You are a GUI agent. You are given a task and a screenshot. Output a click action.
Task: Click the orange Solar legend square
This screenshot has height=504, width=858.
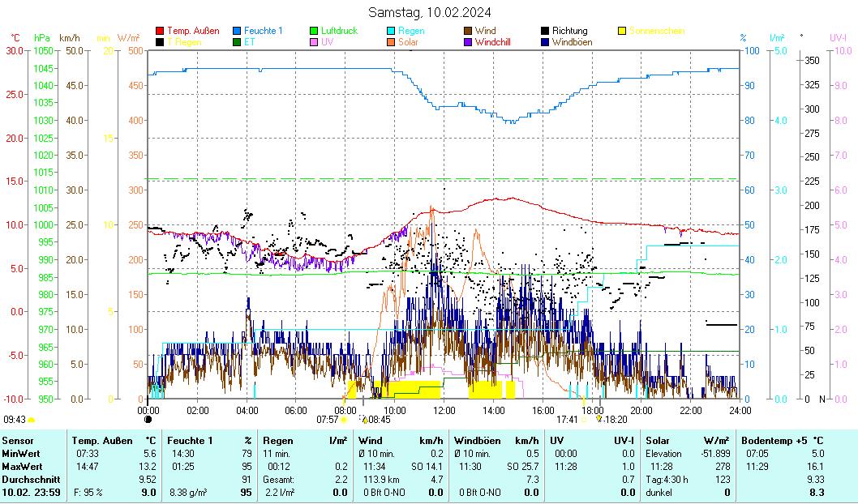point(391,42)
